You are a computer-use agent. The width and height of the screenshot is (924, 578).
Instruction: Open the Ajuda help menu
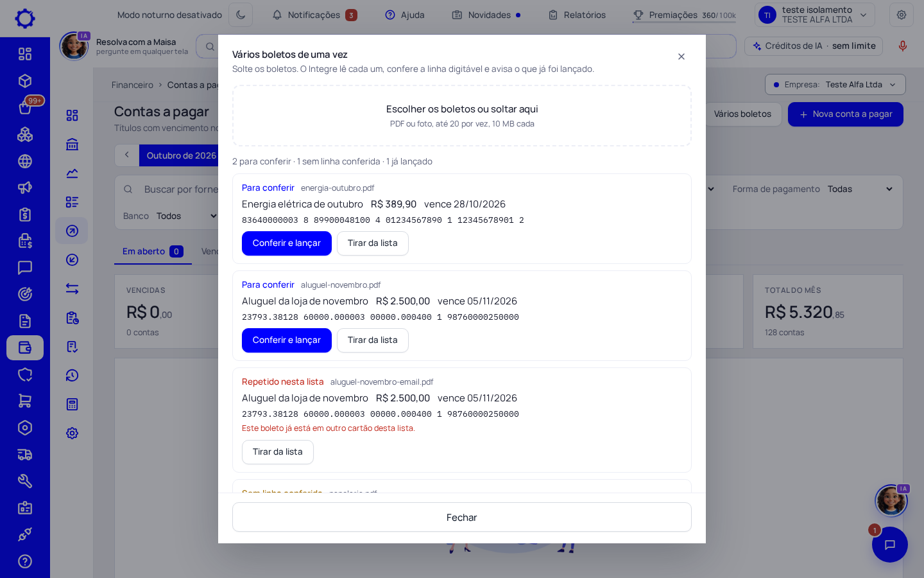[x=405, y=15]
